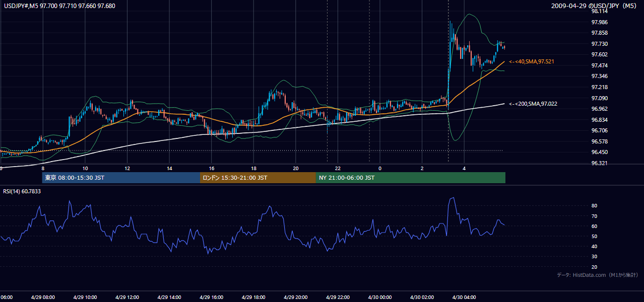This screenshot has width=644, height=302.
Task: Click the 4/30 02:00 time axis label
Action: tap(422, 297)
